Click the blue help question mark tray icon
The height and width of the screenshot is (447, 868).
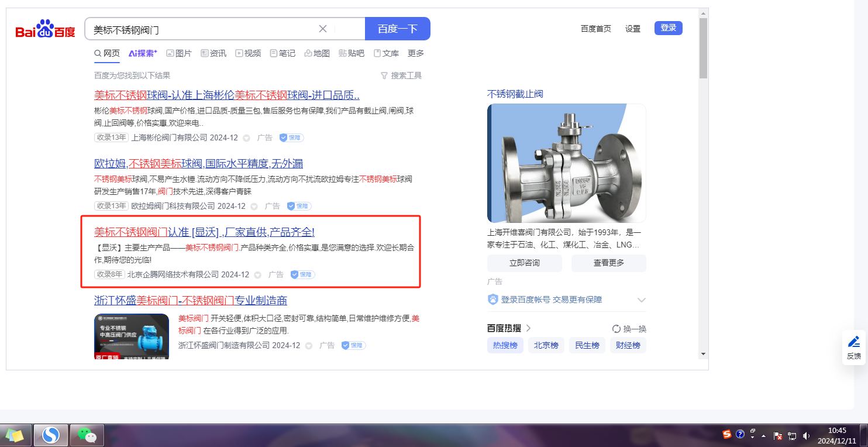(x=740, y=434)
